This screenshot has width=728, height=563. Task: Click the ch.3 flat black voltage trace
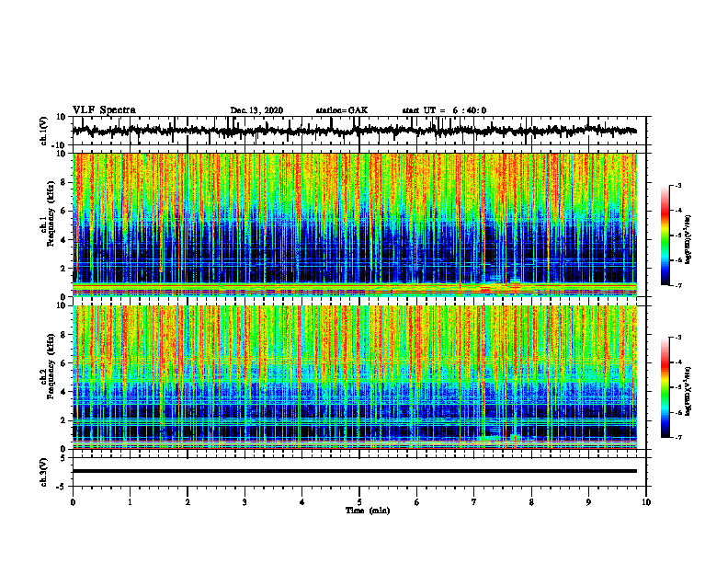tap(354, 471)
